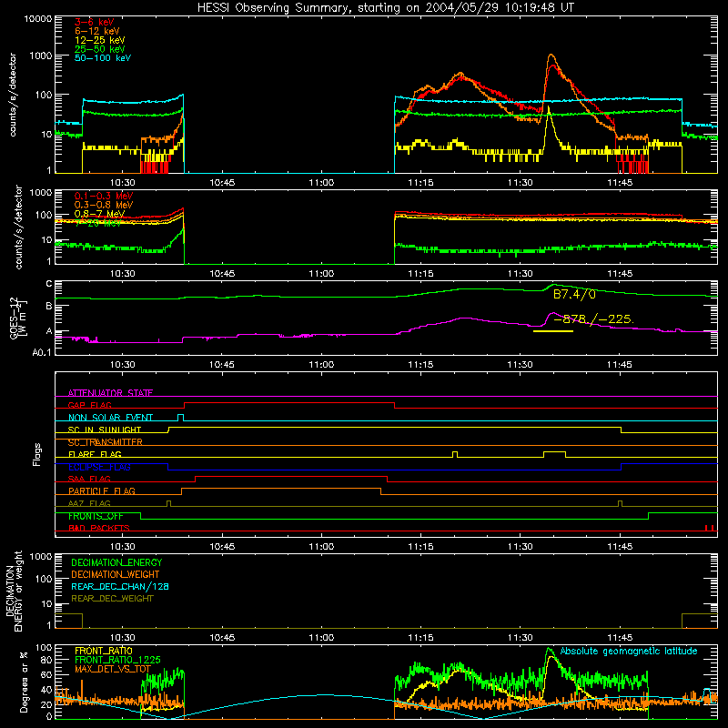Click the wide FLARE_FLAG pulse near 11:35
This screenshot has width=728, height=728.
[x=554, y=454]
